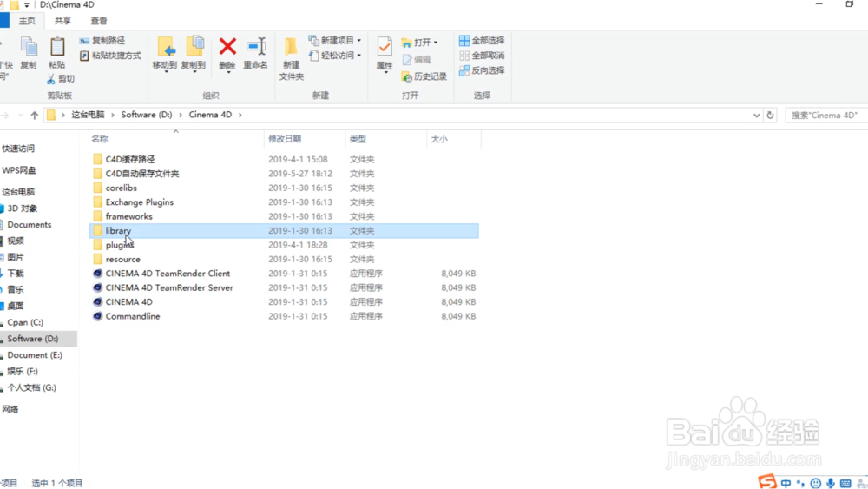Click Cinema 4D in the address breadcrumb
Screen dimensions: 868x489
(x=210, y=115)
